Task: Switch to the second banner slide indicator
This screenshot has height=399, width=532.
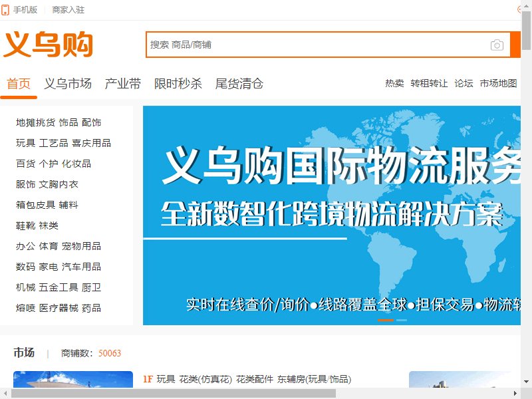Action: (402, 320)
